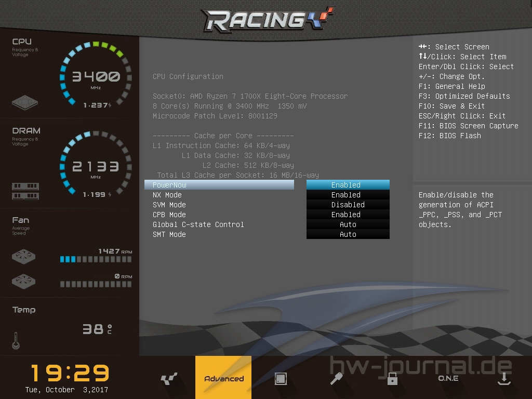Toggle the PowerNow Enabled value
Image resolution: width=532 pixels, height=399 pixels.
click(x=348, y=185)
